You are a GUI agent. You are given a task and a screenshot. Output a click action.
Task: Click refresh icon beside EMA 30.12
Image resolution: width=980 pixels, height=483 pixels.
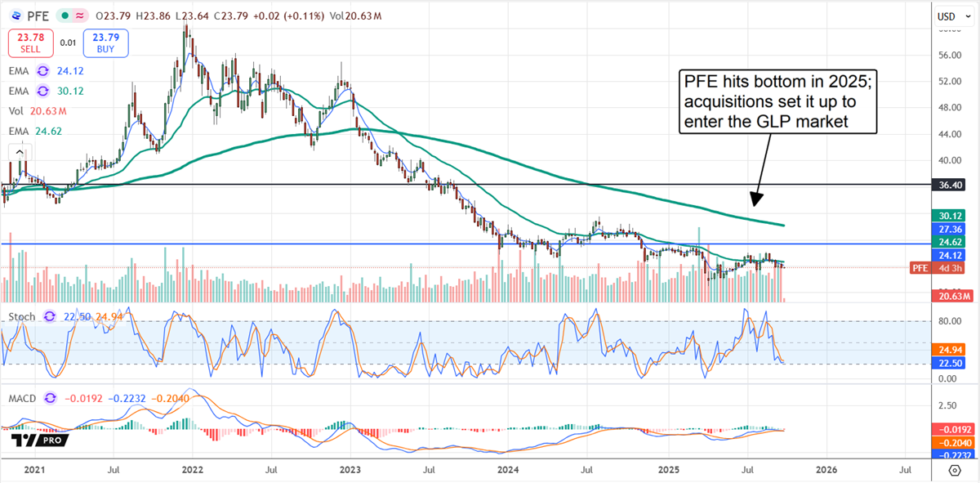(x=44, y=91)
